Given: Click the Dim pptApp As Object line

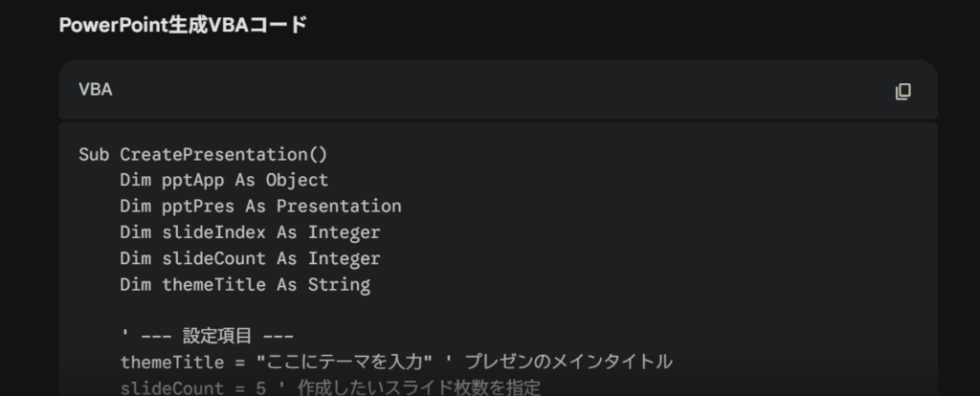Looking at the screenshot, I should click(x=224, y=180).
